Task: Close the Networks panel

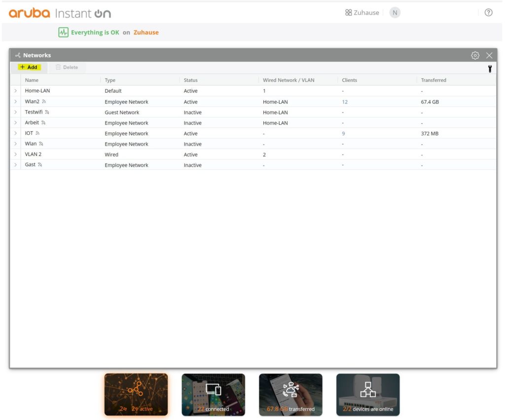Action: coord(489,55)
